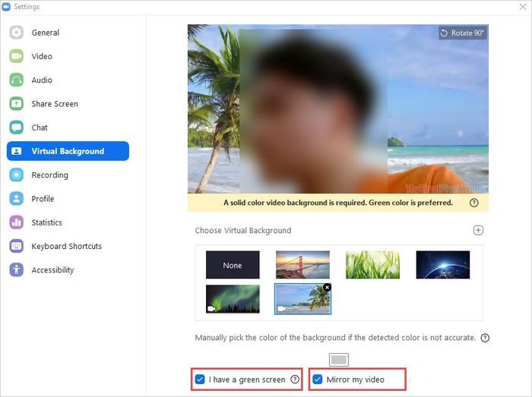Pick background color from gray swatch

[339, 360]
